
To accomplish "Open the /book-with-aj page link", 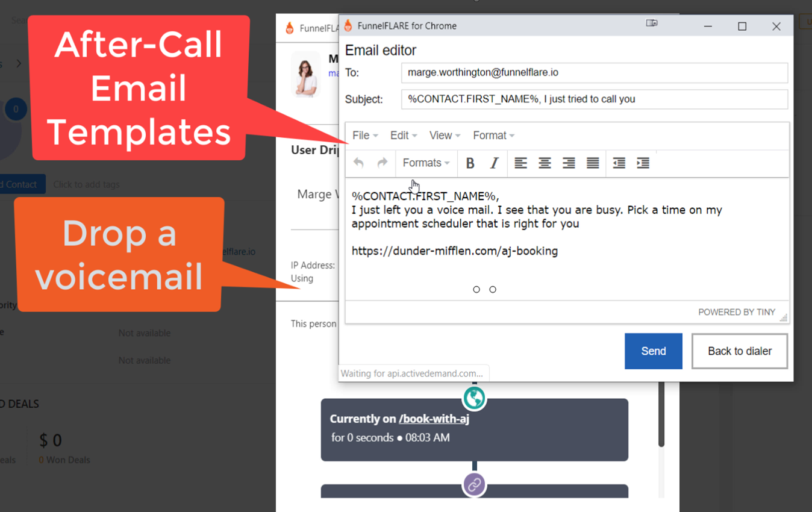I will click(x=434, y=419).
